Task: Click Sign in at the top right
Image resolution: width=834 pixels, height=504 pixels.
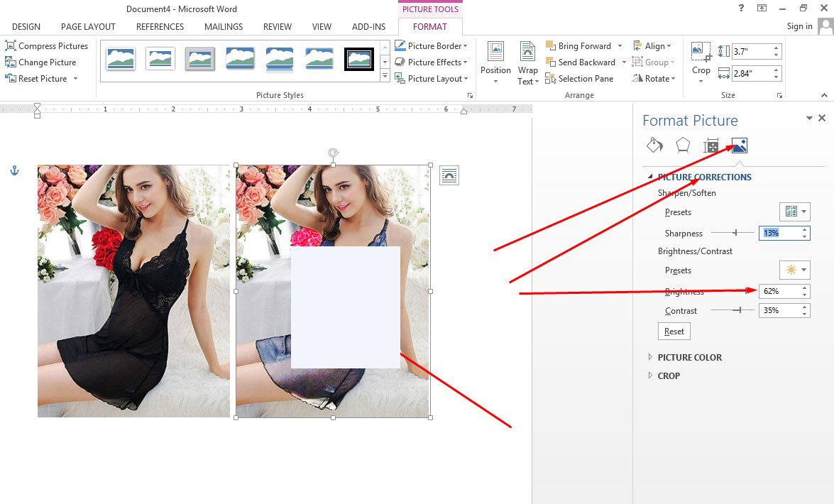Action: coord(799,26)
